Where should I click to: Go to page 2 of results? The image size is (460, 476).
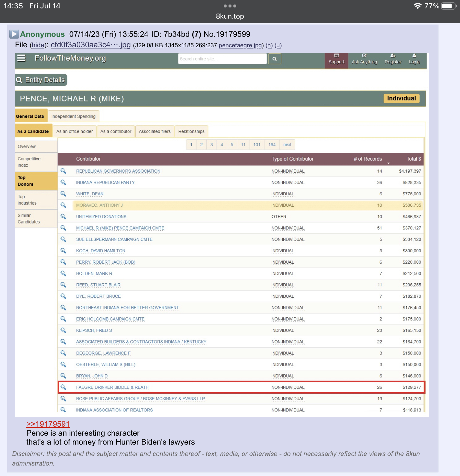coord(201,145)
